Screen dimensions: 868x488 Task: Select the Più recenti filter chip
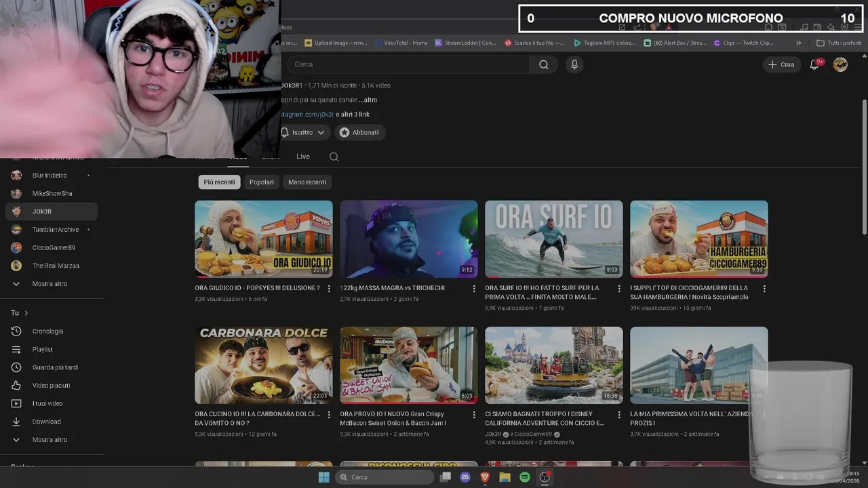[219, 182]
